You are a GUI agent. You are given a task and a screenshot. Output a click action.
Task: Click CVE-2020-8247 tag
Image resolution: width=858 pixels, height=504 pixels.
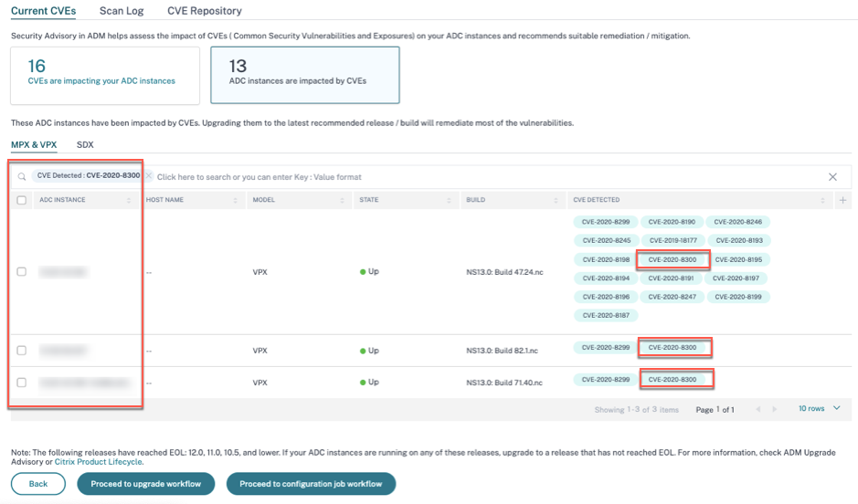tap(672, 297)
